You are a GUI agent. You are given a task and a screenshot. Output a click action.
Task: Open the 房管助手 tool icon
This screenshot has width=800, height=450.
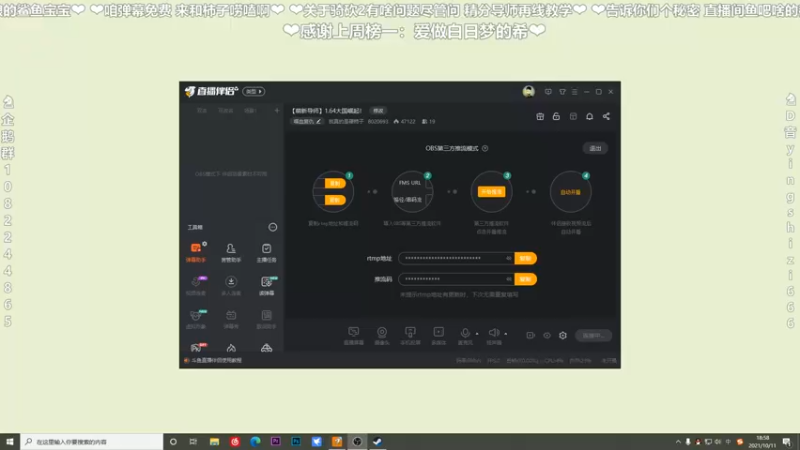point(231,252)
